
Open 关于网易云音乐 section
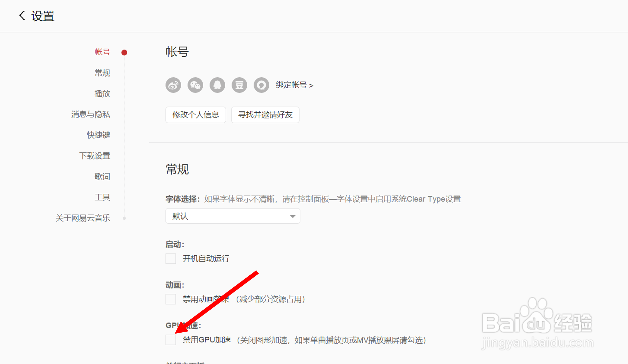tap(83, 218)
